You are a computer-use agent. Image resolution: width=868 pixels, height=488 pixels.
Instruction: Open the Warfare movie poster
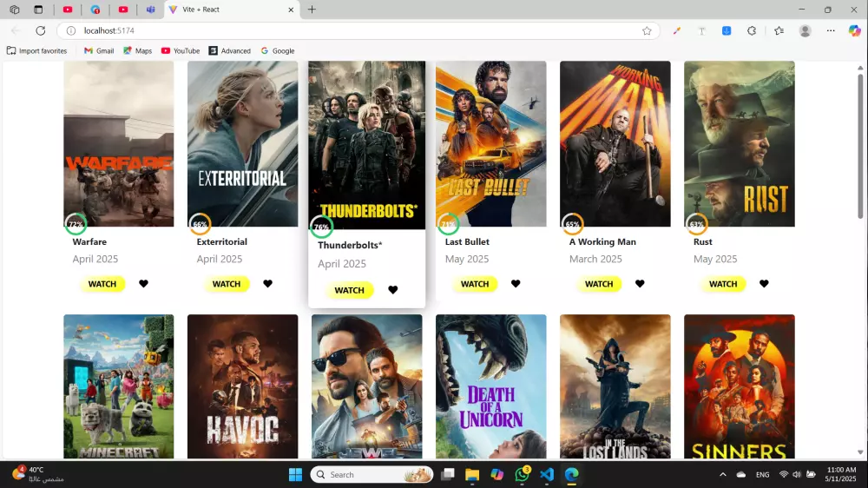tap(118, 143)
